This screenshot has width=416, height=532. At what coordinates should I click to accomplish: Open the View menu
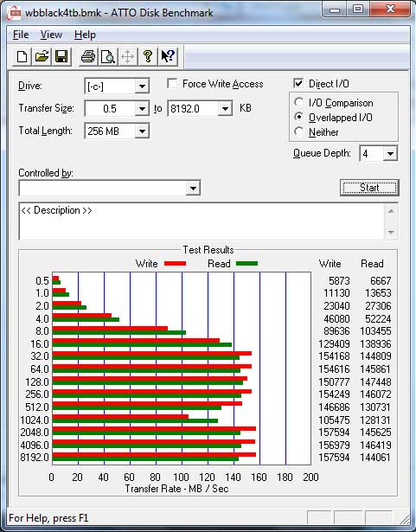pos(51,35)
